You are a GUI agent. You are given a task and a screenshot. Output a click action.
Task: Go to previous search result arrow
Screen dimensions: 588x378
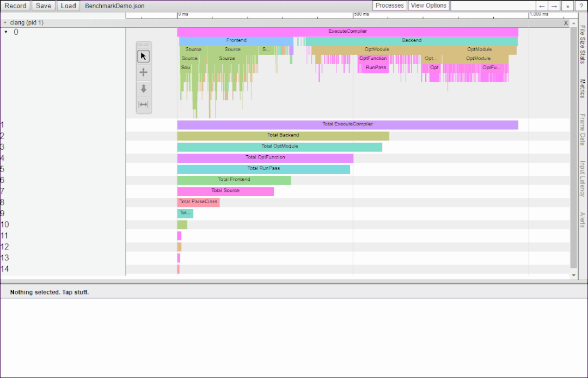(x=542, y=6)
